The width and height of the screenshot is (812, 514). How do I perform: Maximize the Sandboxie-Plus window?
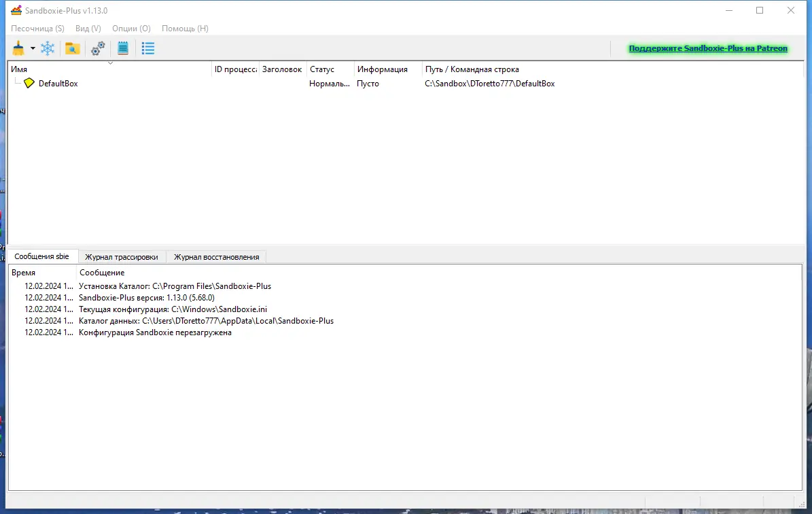pyautogui.click(x=760, y=10)
